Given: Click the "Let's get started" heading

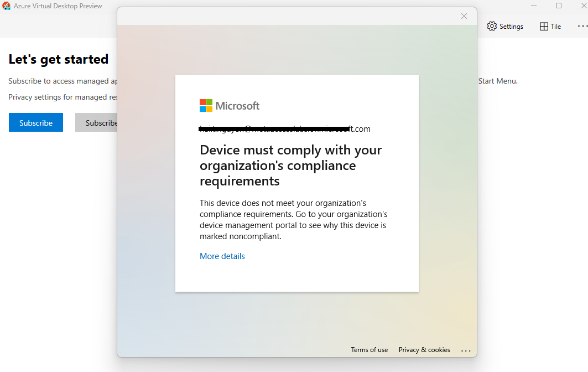Looking at the screenshot, I should tap(59, 59).
